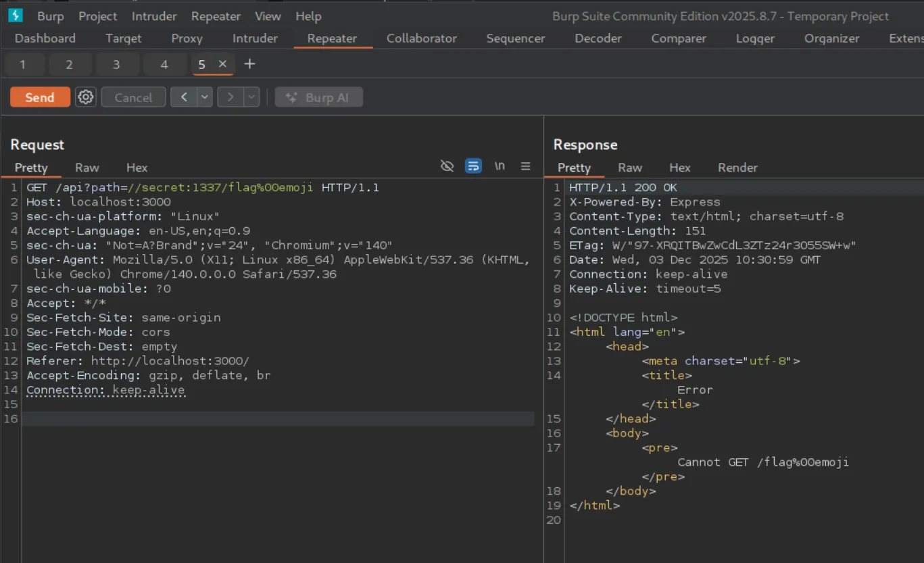This screenshot has width=924, height=563.
Task: Close Repeater tab 5
Action: point(222,64)
